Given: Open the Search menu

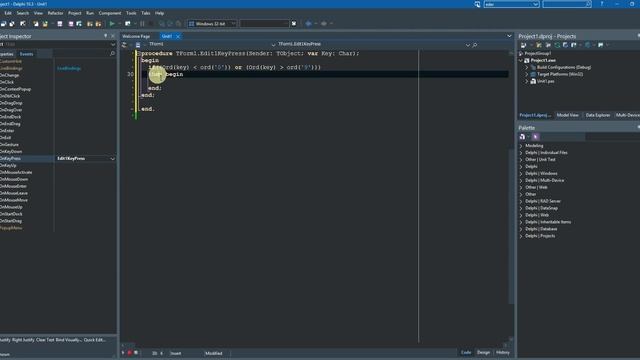Looking at the screenshot, I should click(22, 13).
